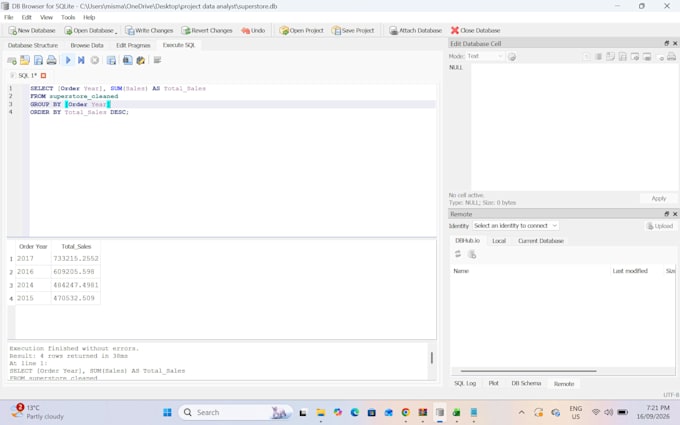Close the Remote panel
Screen dimensions: 680x425
point(675,214)
